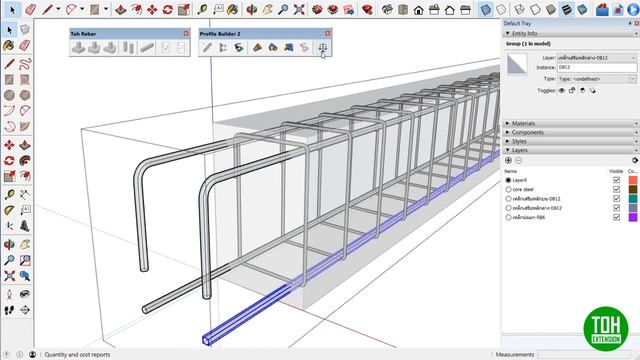The height and width of the screenshot is (360, 640).
Task: Uncheck visibility for the RB6 layer
Action: [616, 218]
